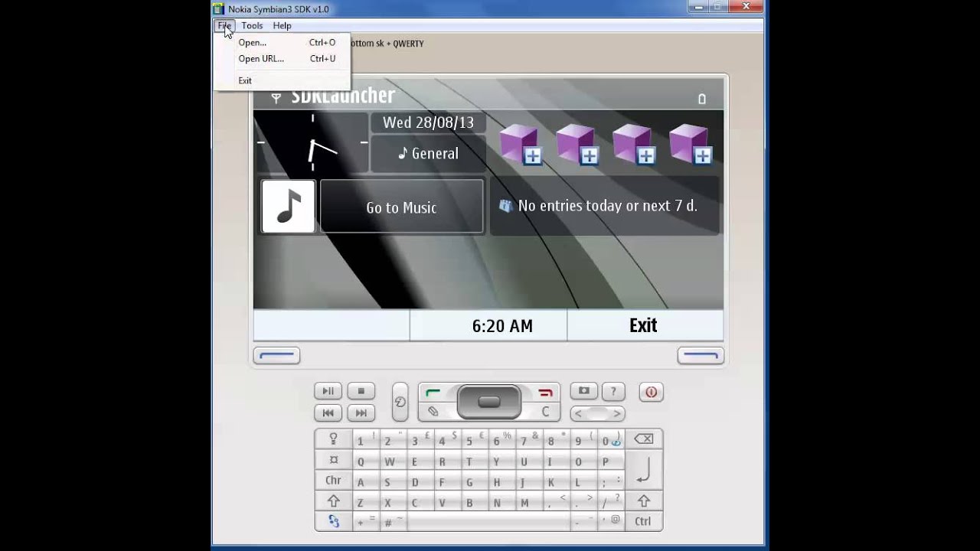
Task: Tap the General profile button
Action: (x=428, y=154)
